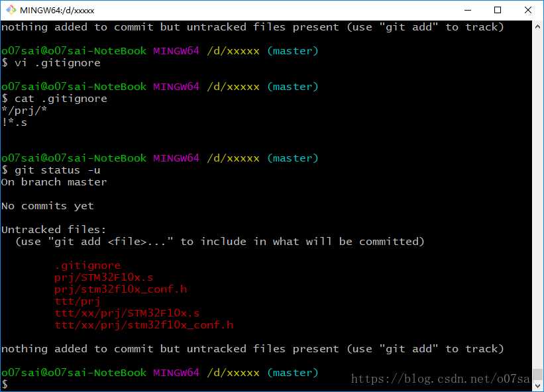544x392 pixels.
Task: Click the last empty '$' prompt
Action: (x=5, y=384)
